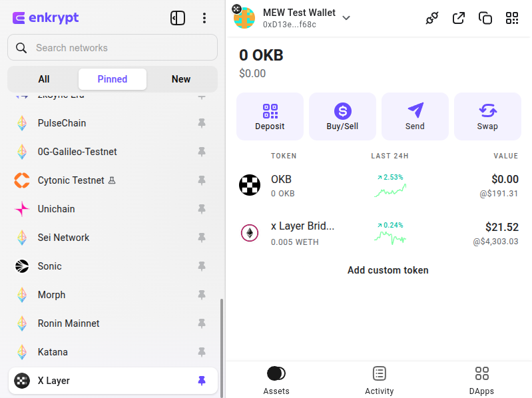The image size is (532, 398).
Task: Copy the wallet address with the copy icon
Action: point(485,18)
